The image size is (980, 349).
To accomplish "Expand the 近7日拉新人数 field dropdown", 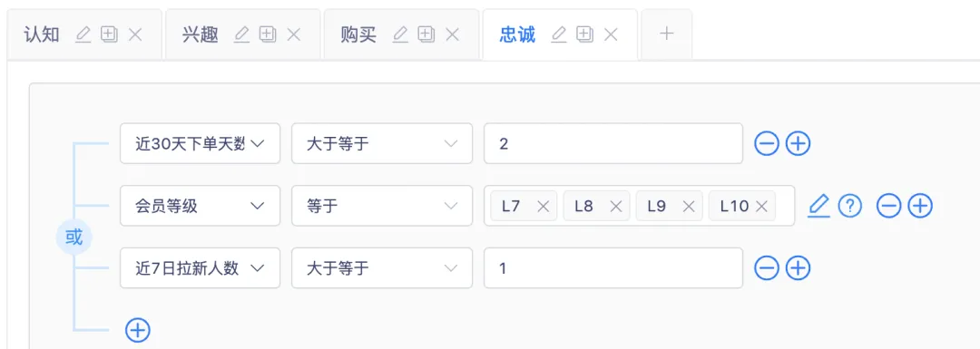I will coord(200,268).
